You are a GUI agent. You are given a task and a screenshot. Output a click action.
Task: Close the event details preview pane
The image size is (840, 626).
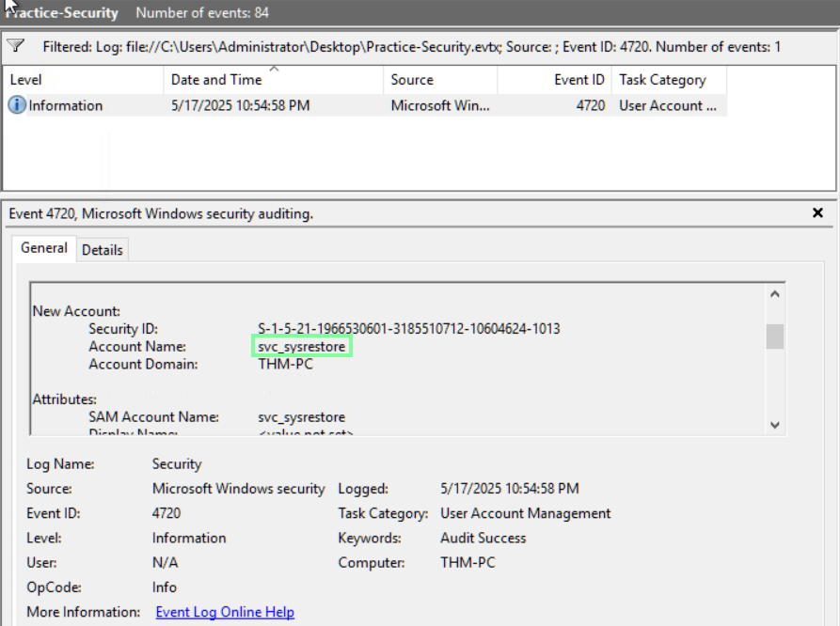tap(817, 213)
